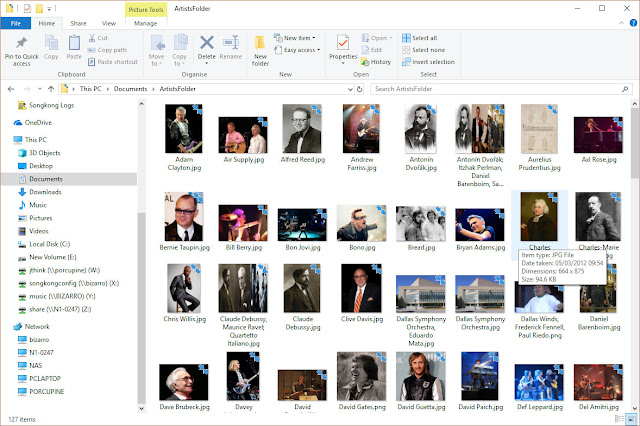Select the Clive Davis.jpg thumbnail
Screen dimensions: 640x426
[362, 288]
